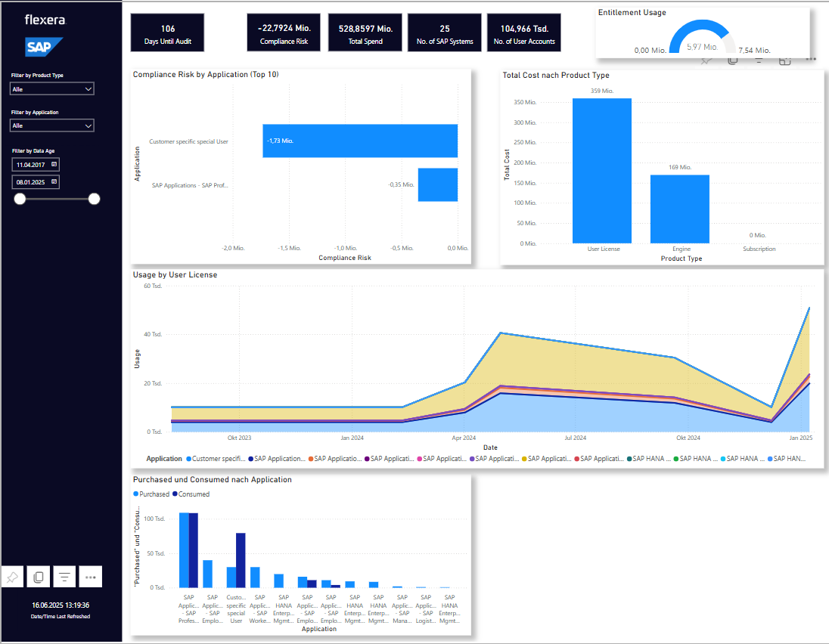The image size is (829, 644).
Task: Select the Days Until Audit card
Action: (168, 33)
